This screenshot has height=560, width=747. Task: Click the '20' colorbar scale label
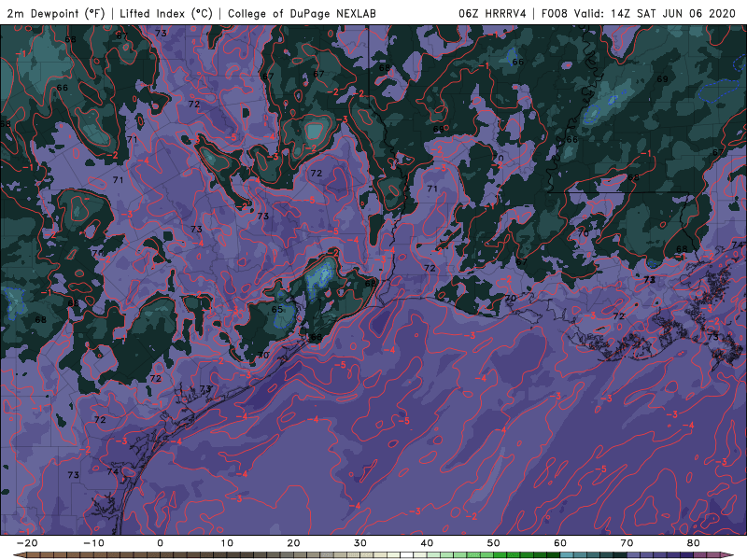tap(293, 543)
